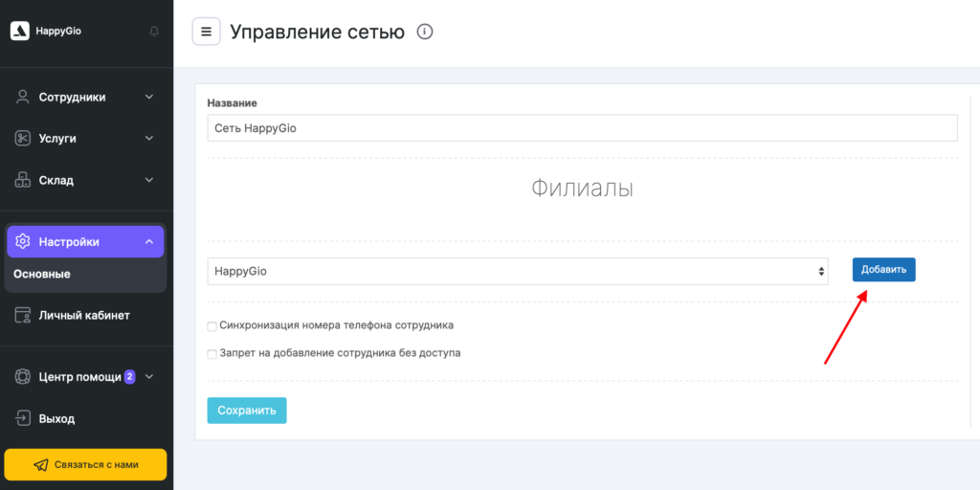Viewport: 980px width, 490px height.
Task: Collapse the Настройки section chevron
Action: tap(149, 242)
